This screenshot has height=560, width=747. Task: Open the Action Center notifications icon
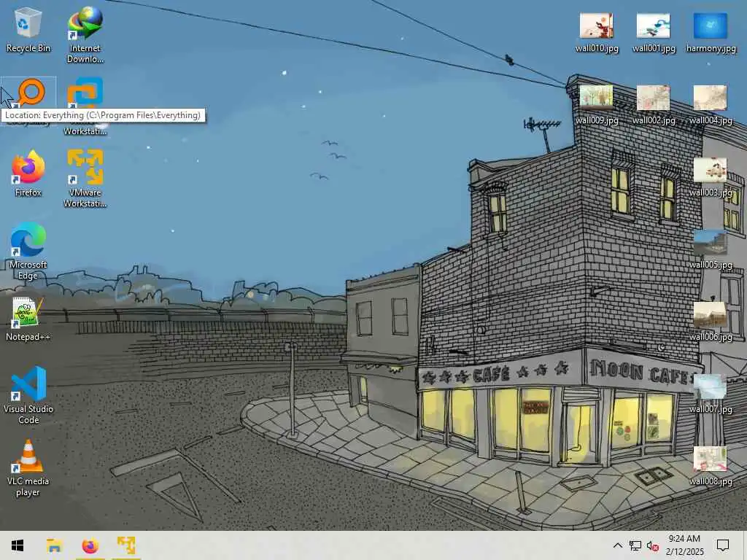tap(723, 545)
